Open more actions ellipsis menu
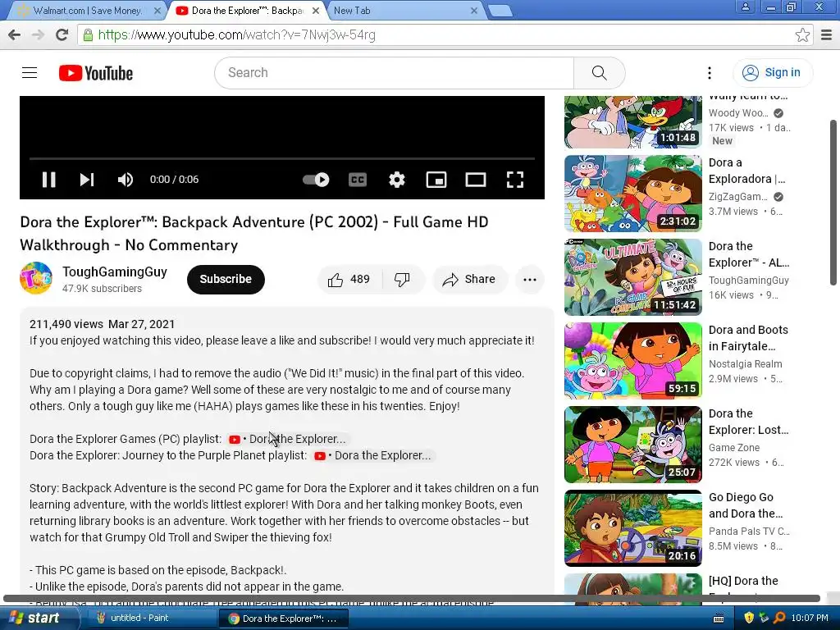This screenshot has height=630, width=840. point(530,279)
